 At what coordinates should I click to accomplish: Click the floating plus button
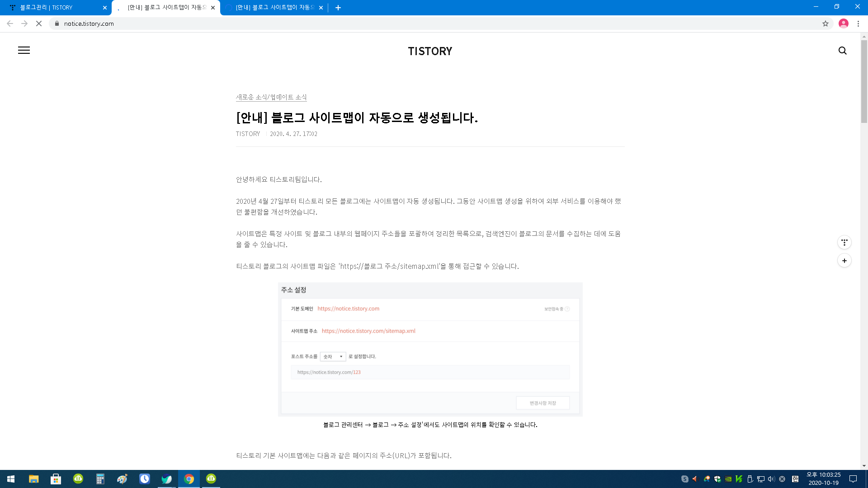click(844, 261)
